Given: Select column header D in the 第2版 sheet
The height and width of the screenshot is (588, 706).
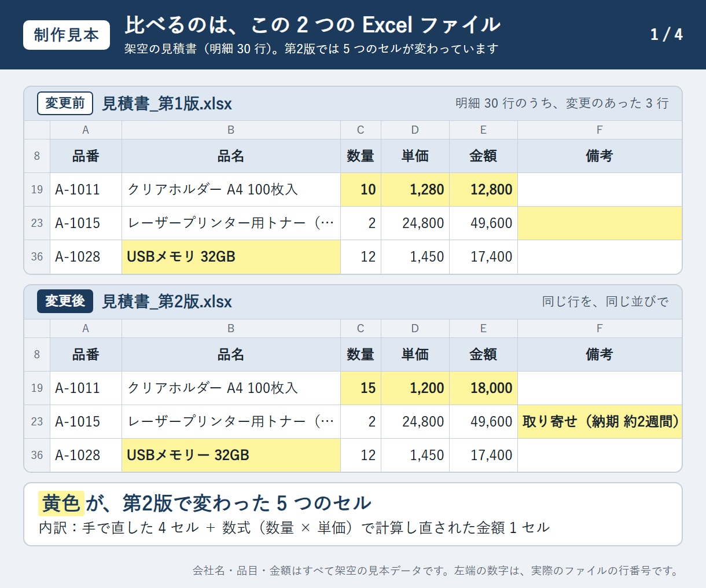Looking at the screenshot, I should coord(415,329).
